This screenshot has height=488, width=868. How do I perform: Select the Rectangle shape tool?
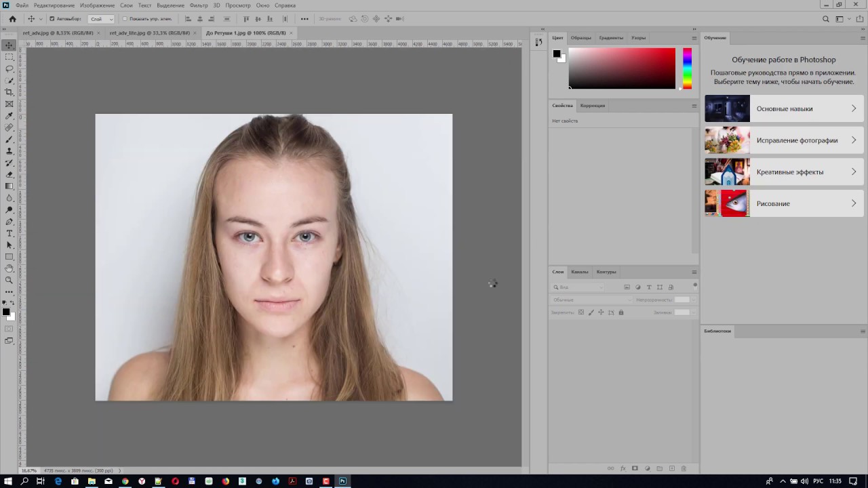tap(9, 257)
